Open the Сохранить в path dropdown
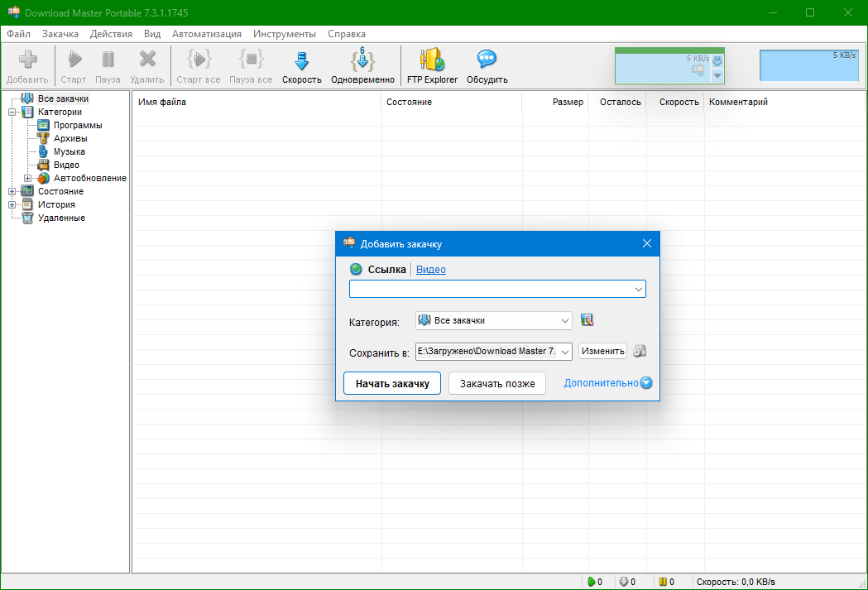The height and width of the screenshot is (590, 868). point(565,352)
